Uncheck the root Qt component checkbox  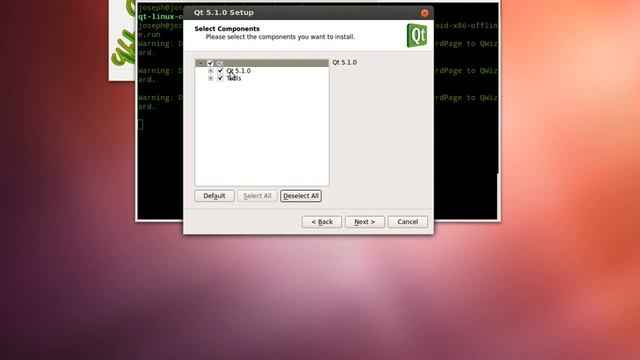(210, 63)
